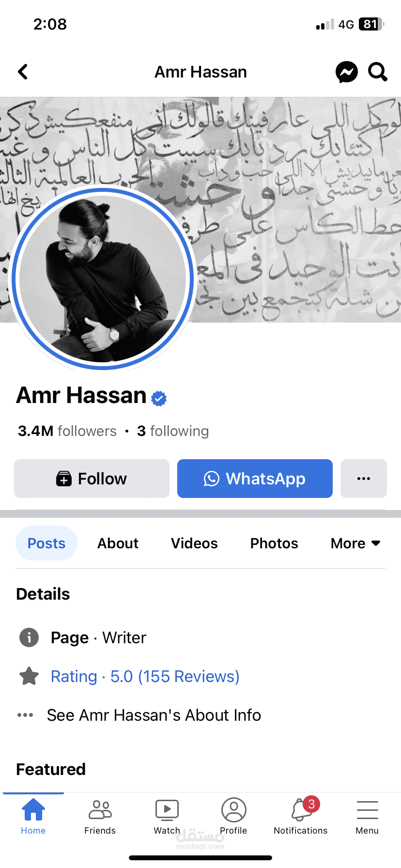Open the Watch video icon
This screenshot has height=868, width=401.
pyautogui.click(x=167, y=810)
